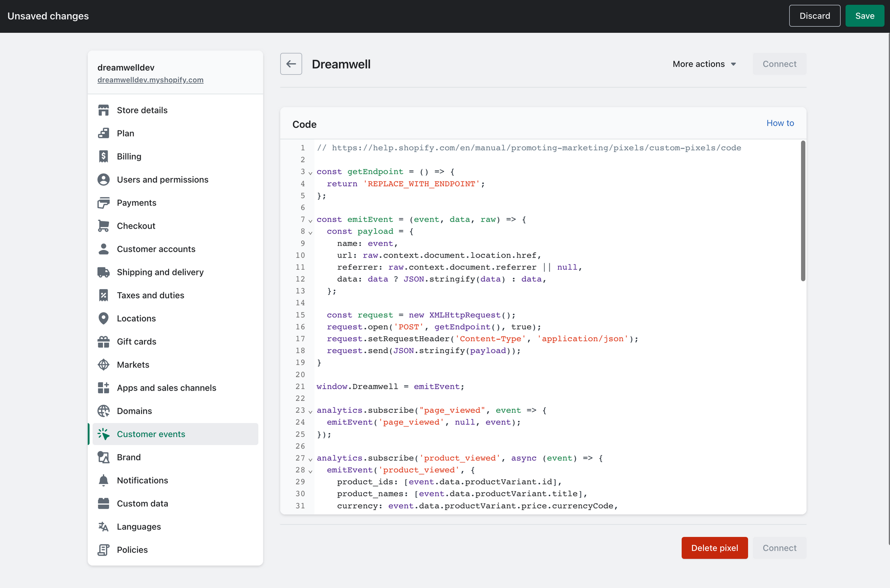This screenshot has height=588, width=890.
Task: Fold the product_viewed block at line 27
Action: click(x=311, y=459)
